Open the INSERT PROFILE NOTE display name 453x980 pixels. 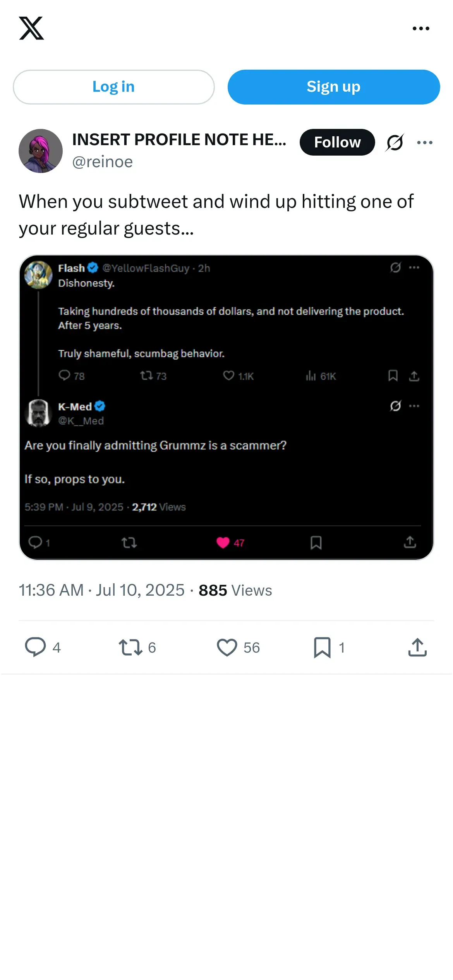pos(179,140)
